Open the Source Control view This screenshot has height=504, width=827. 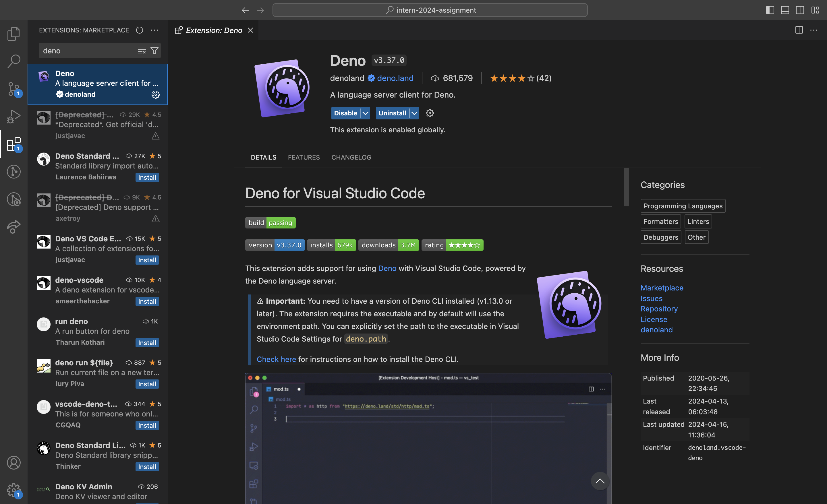[13, 89]
